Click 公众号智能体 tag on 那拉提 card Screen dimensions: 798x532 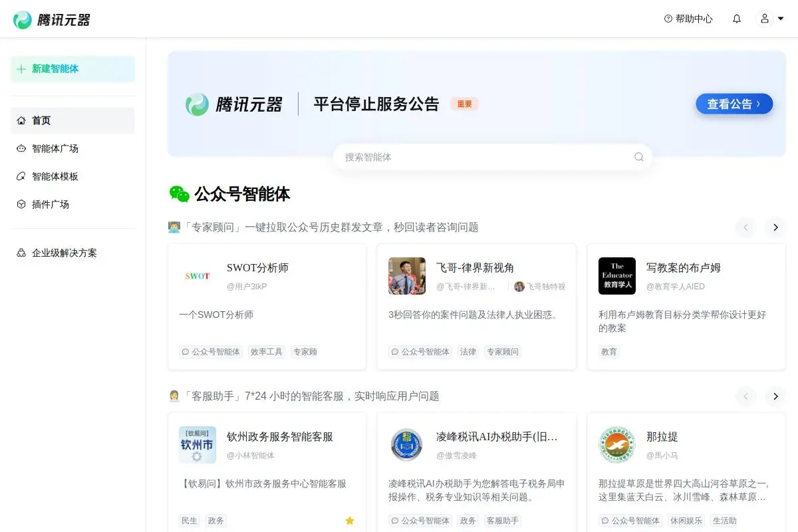630,521
